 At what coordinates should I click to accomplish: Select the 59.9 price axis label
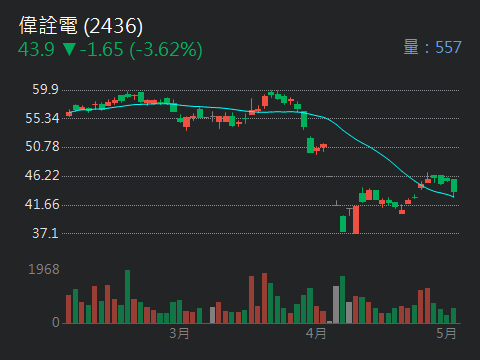coord(45,89)
